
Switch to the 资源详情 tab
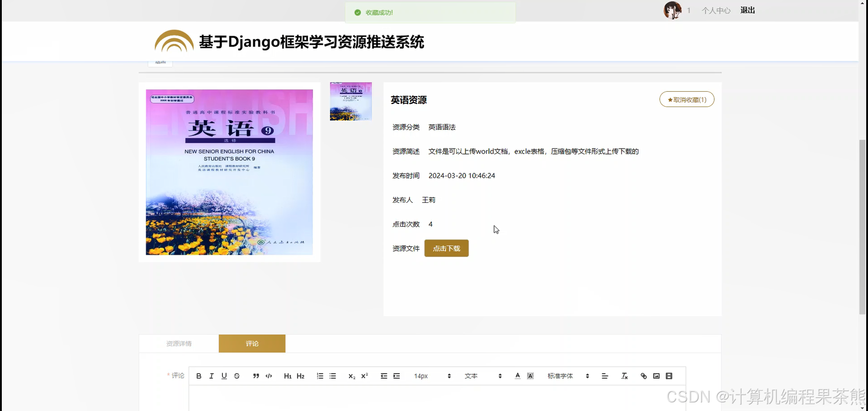pos(179,344)
